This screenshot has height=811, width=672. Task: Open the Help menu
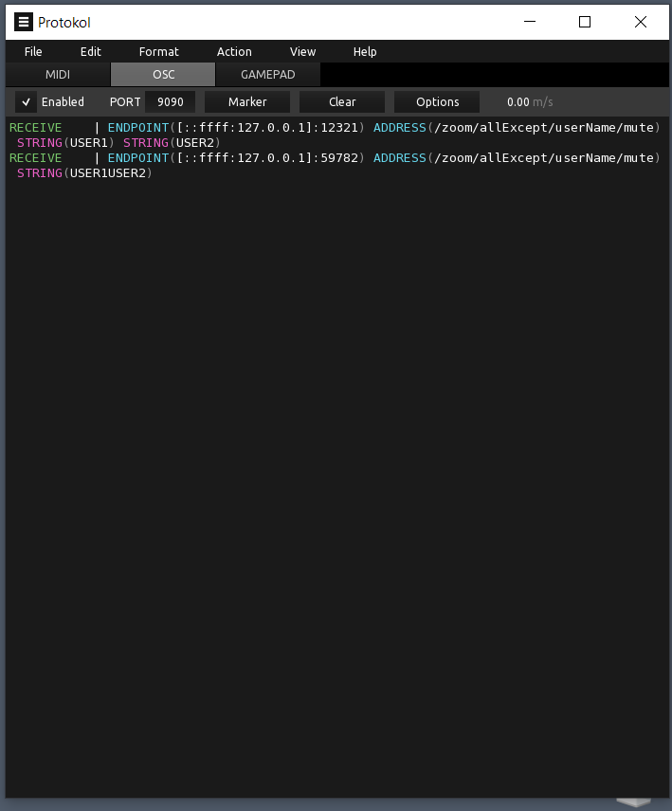pyautogui.click(x=365, y=52)
